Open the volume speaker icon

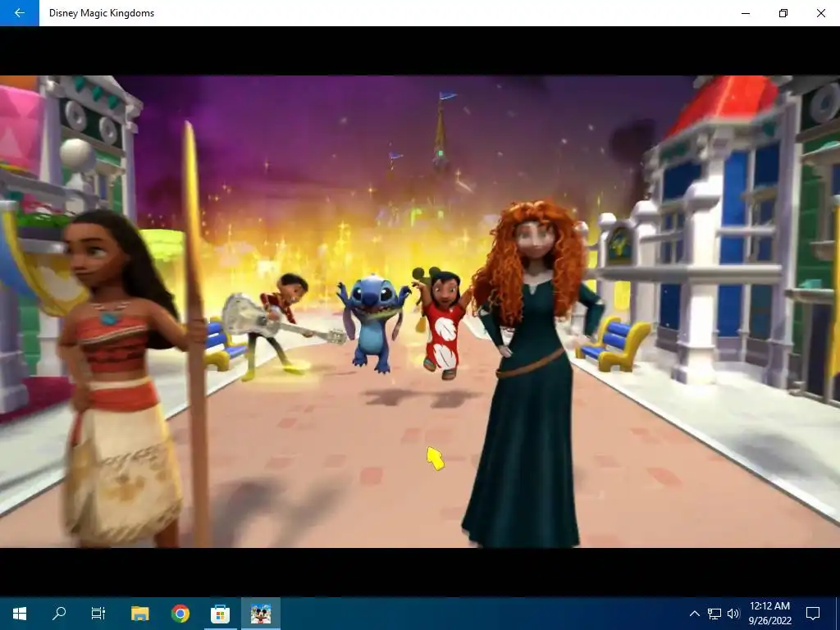(733, 614)
